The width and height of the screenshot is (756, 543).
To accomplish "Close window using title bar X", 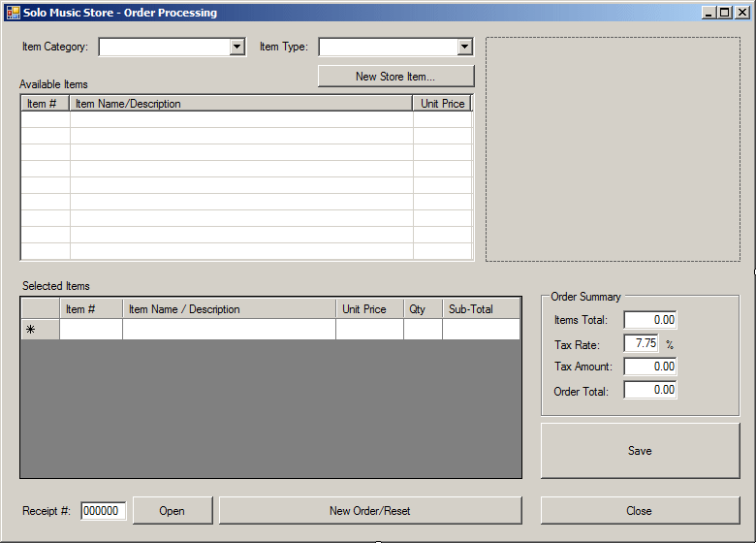I will point(742,13).
